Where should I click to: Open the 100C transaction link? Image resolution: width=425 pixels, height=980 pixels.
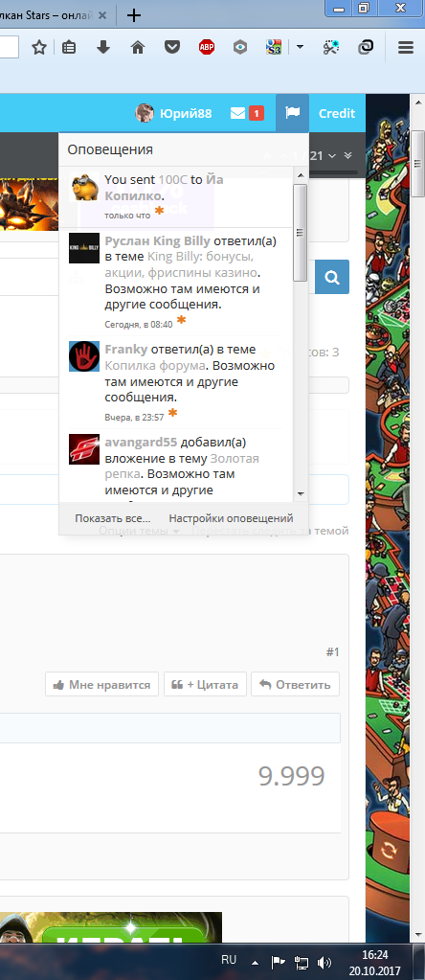(x=173, y=179)
